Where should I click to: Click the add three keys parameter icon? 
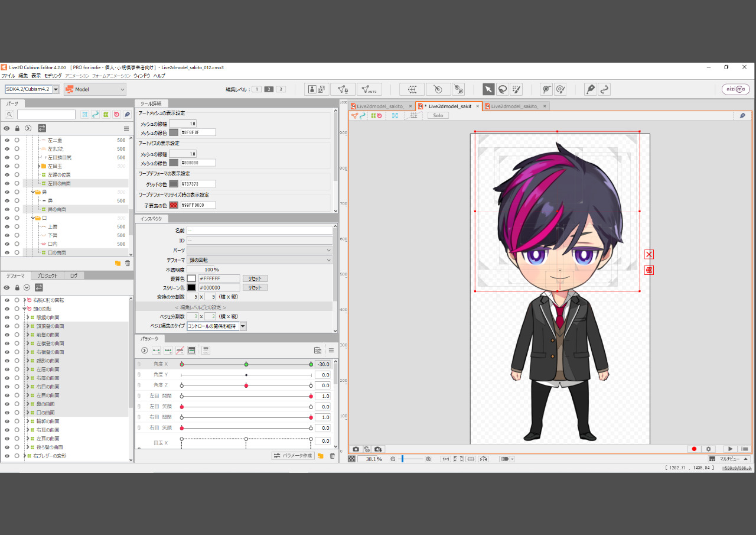pos(168,351)
